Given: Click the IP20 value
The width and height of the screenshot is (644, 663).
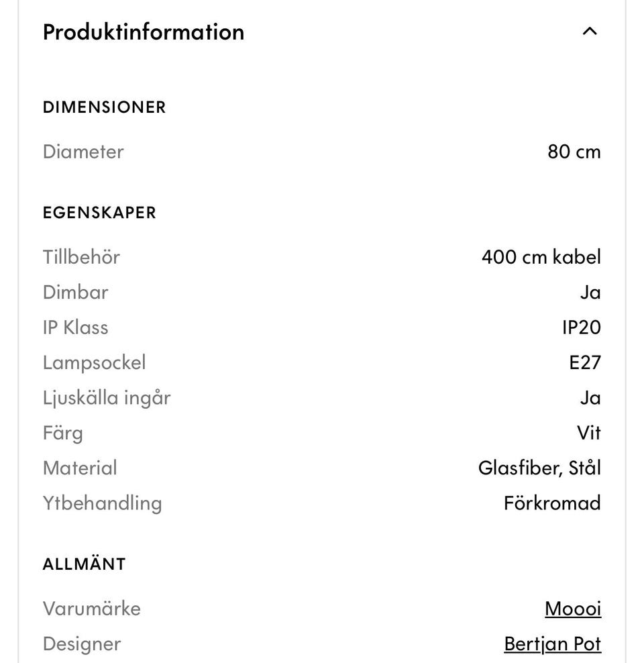Looking at the screenshot, I should click(x=581, y=327).
